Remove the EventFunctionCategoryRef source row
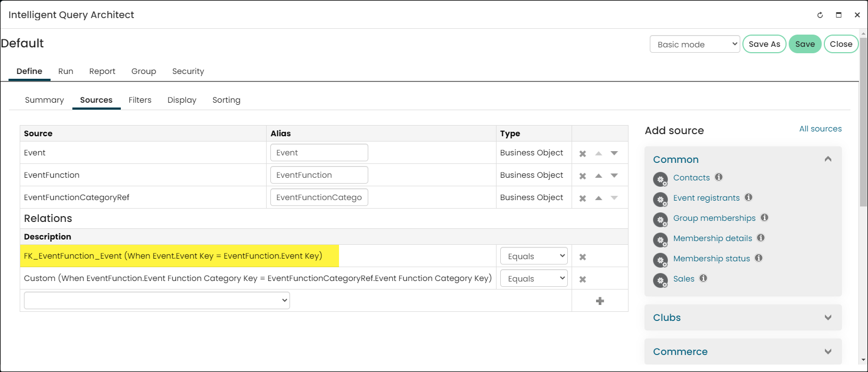Viewport: 868px width, 372px height. coord(583,199)
